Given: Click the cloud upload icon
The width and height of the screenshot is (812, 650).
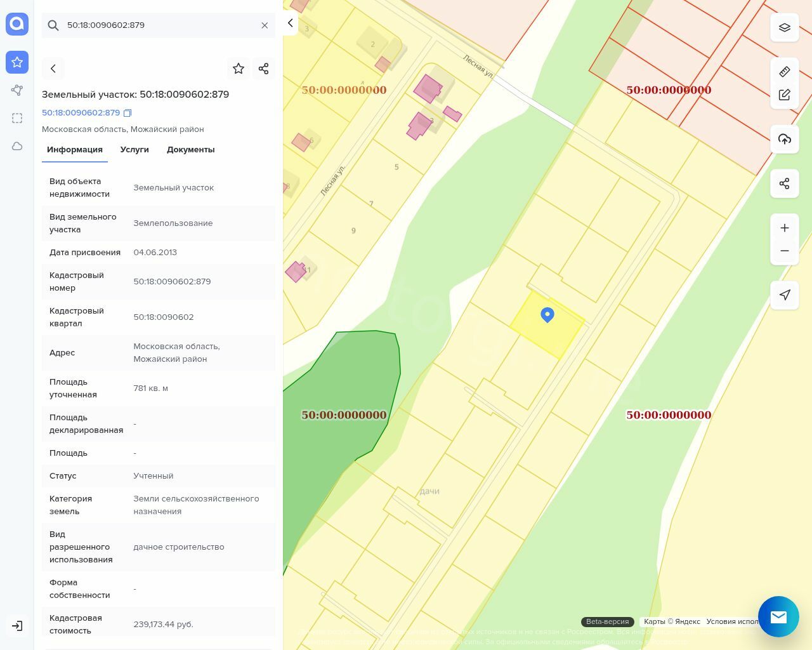Looking at the screenshot, I should coord(785,139).
